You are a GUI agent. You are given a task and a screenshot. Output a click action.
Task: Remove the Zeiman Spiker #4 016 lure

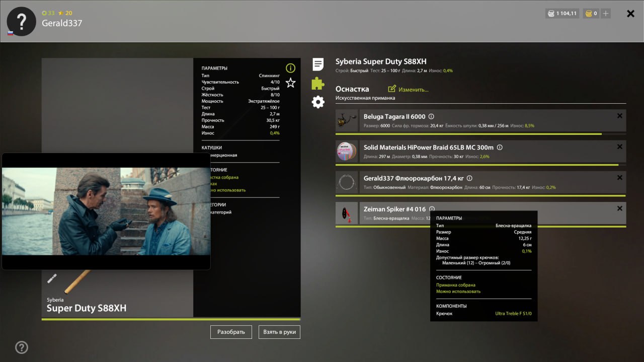619,208
